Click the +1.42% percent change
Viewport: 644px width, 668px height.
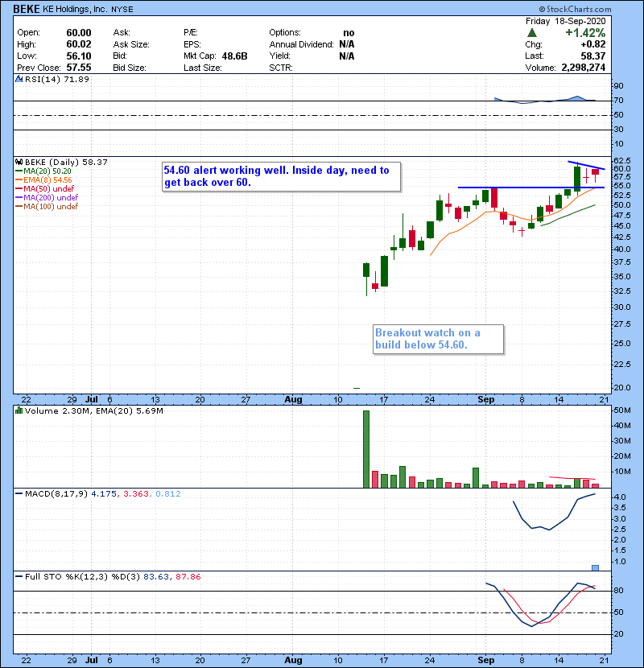[x=585, y=33]
